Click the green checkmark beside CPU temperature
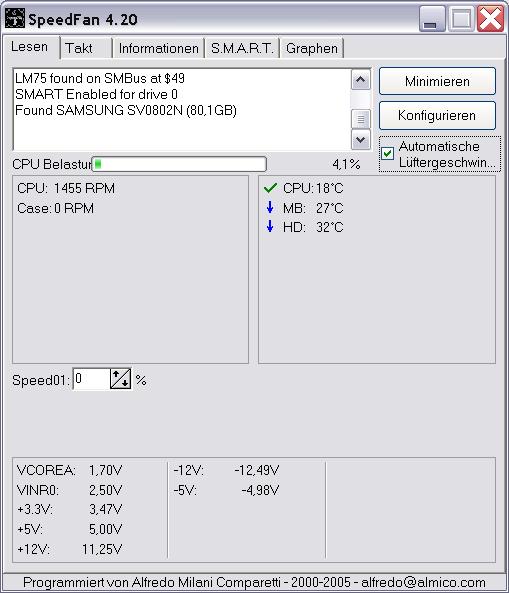509x593 pixels. [x=270, y=188]
